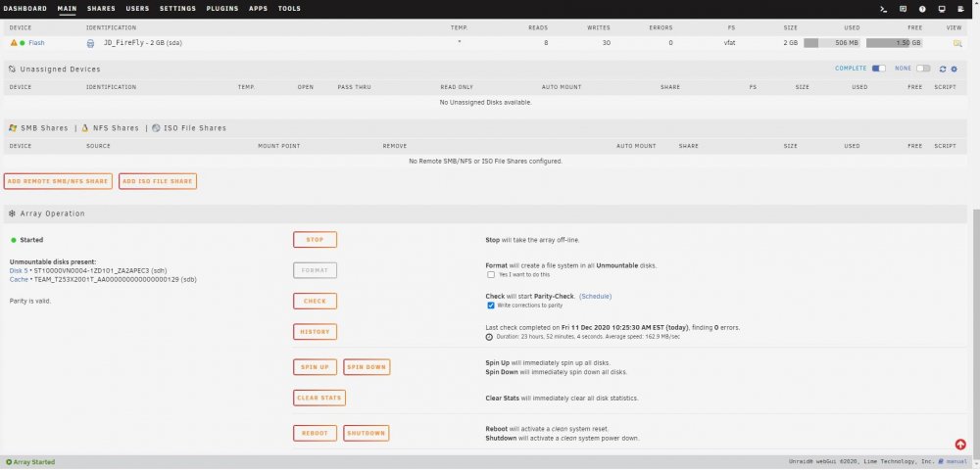Viewport: 980px width, 470px height.
Task: Toggle the COMPLETE switch
Action: (x=879, y=69)
